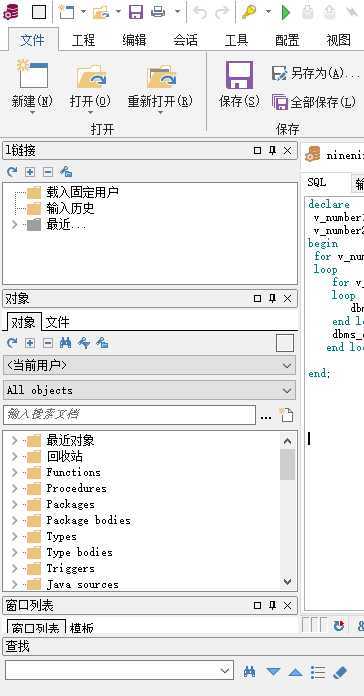The height and width of the screenshot is (696, 364).
Task: Float the connections panel with its square button
Action: pos(257,151)
